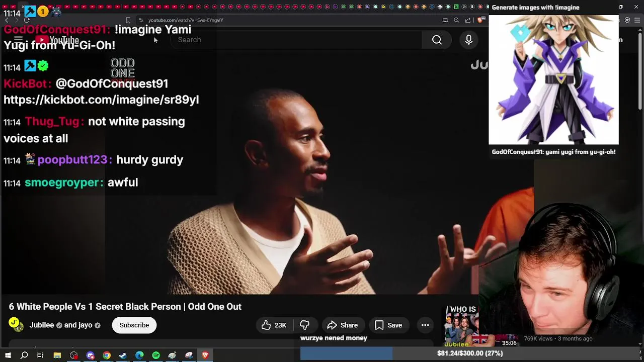Open the Windows Start menu
The width and height of the screenshot is (644, 362).
[x=8, y=355]
